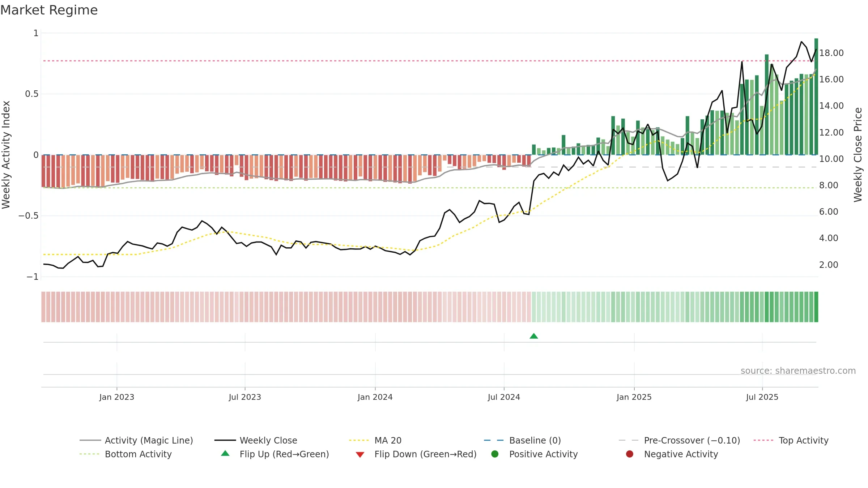Viewport: 868px width, 488px height.
Task: Click the 12.00 price axis label
Action: click(831, 133)
